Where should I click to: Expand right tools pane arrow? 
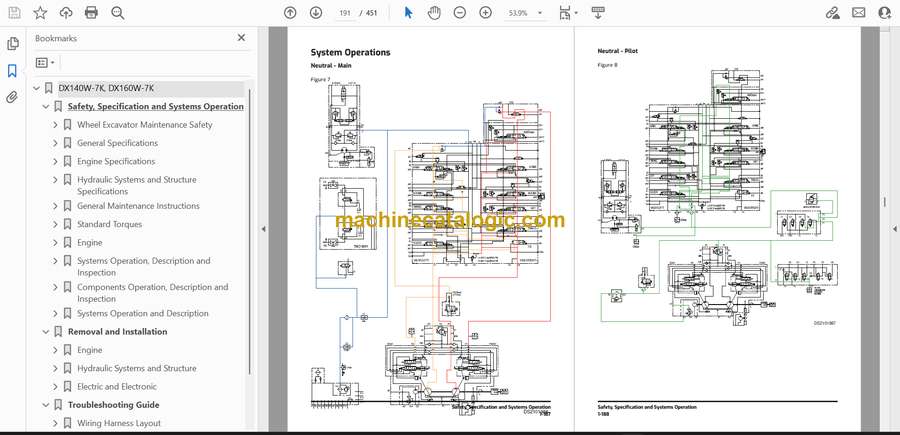[894, 229]
